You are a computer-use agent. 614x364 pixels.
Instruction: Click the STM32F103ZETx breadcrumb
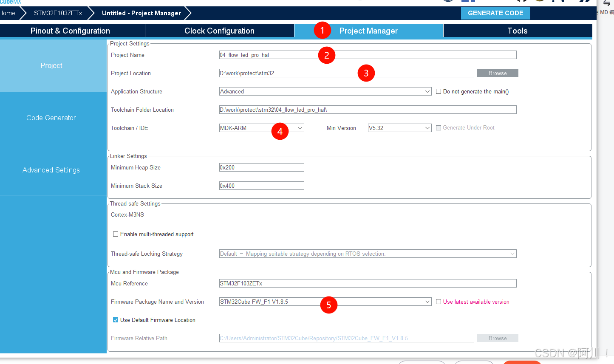[x=58, y=13]
